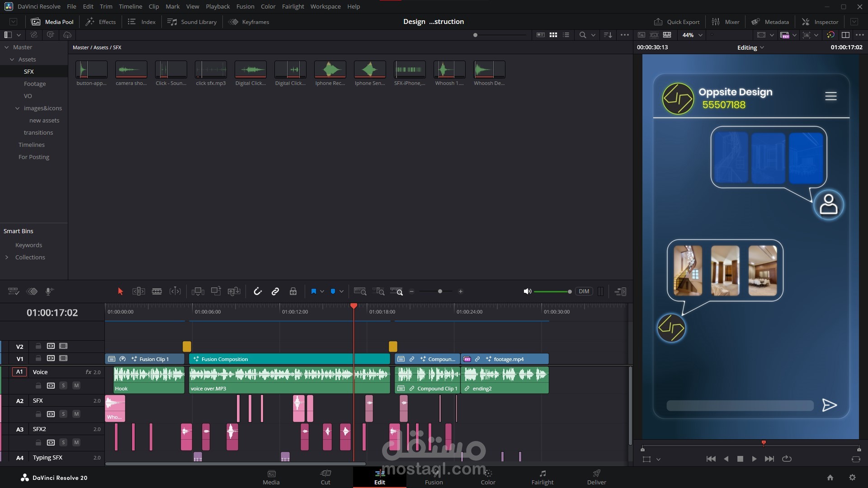
Task: Click the Quick Export button
Action: tap(677, 22)
